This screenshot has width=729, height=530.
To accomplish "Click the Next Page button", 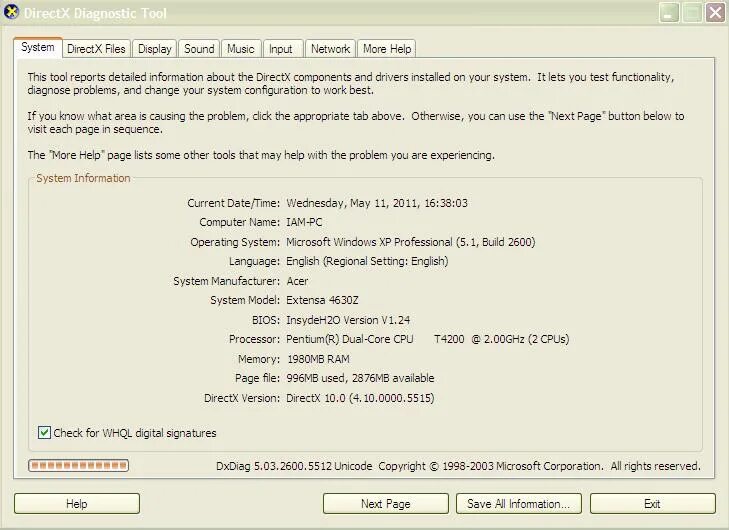I will coord(386,504).
